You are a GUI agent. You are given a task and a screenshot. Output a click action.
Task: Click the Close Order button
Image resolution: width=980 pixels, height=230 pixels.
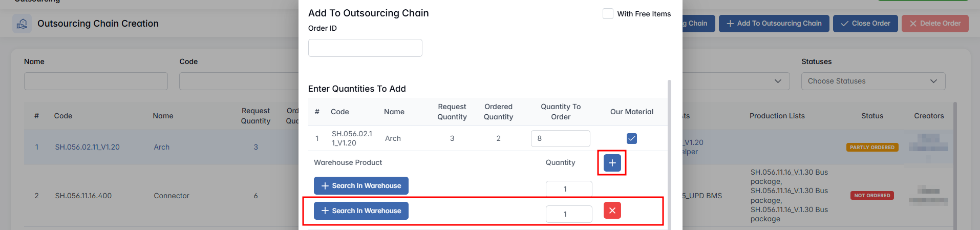coord(865,24)
